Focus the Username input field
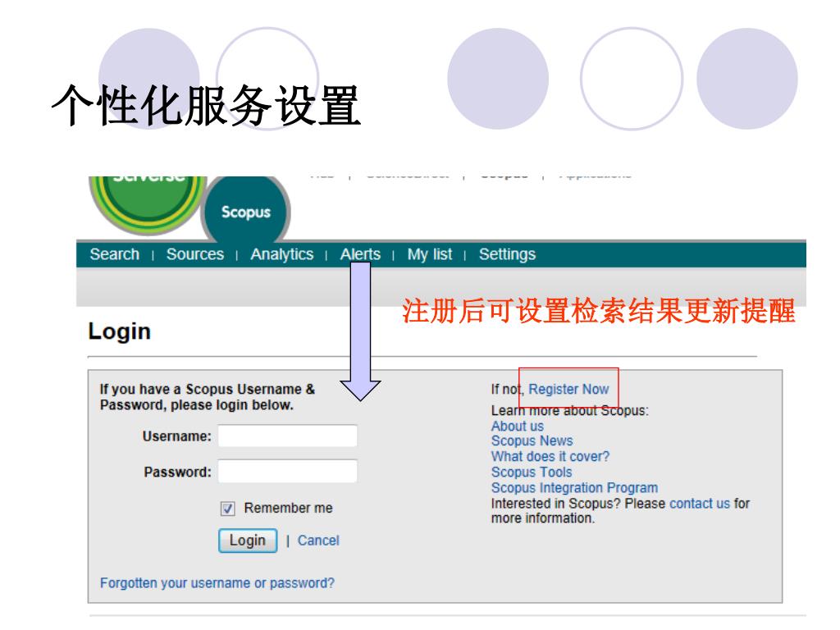Image resolution: width=840 pixels, height=630 pixels. click(288, 436)
